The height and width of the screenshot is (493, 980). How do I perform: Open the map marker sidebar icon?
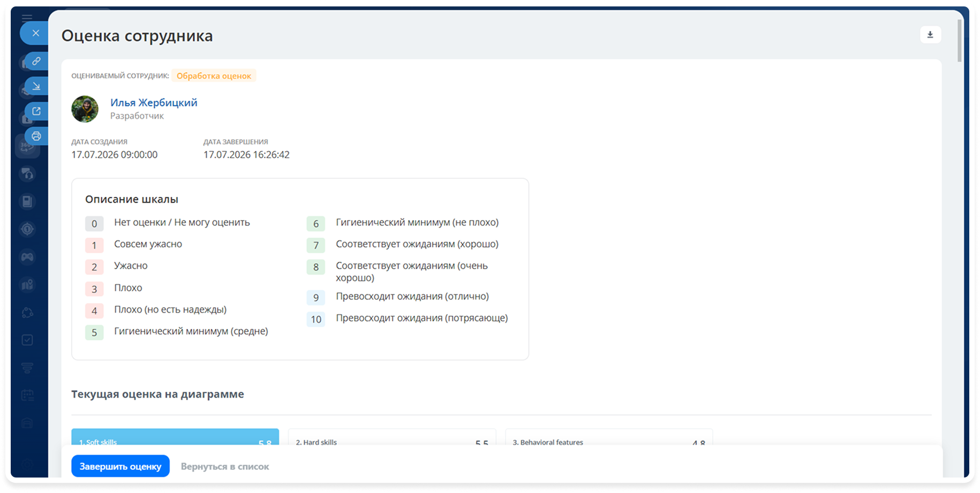tap(27, 285)
